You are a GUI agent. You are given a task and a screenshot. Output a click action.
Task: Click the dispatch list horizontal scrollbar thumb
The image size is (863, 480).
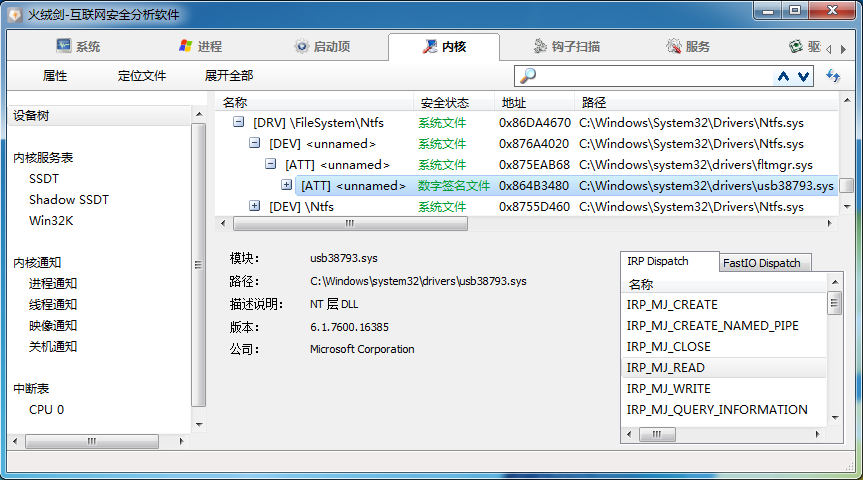tap(657, 434)
